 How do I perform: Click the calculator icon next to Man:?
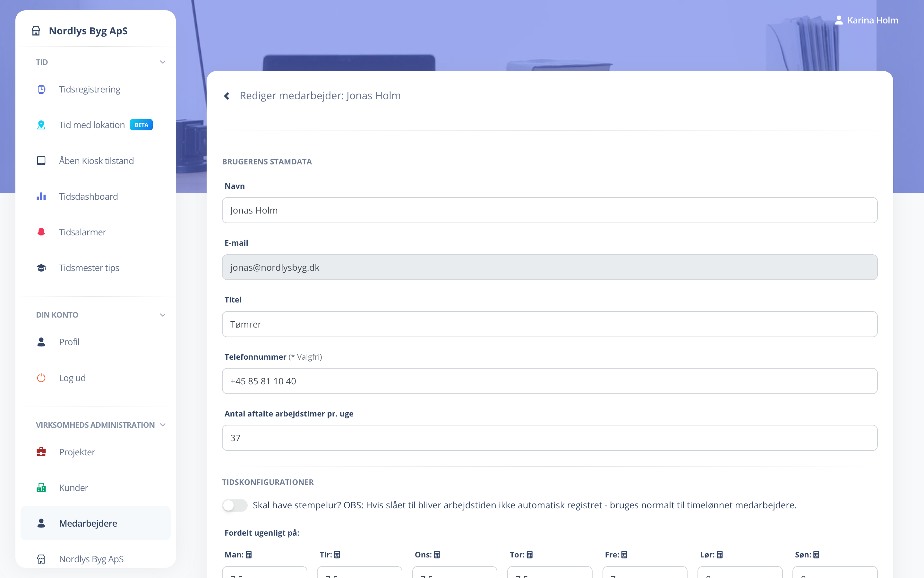249,554
